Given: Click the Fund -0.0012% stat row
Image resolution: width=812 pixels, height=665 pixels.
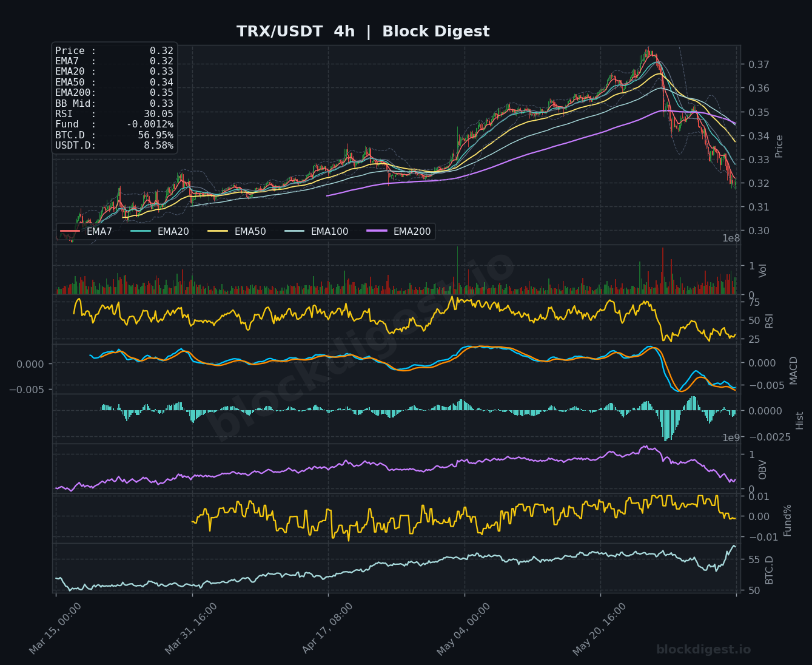Looking at the screenshot, I should click(114, 124).
